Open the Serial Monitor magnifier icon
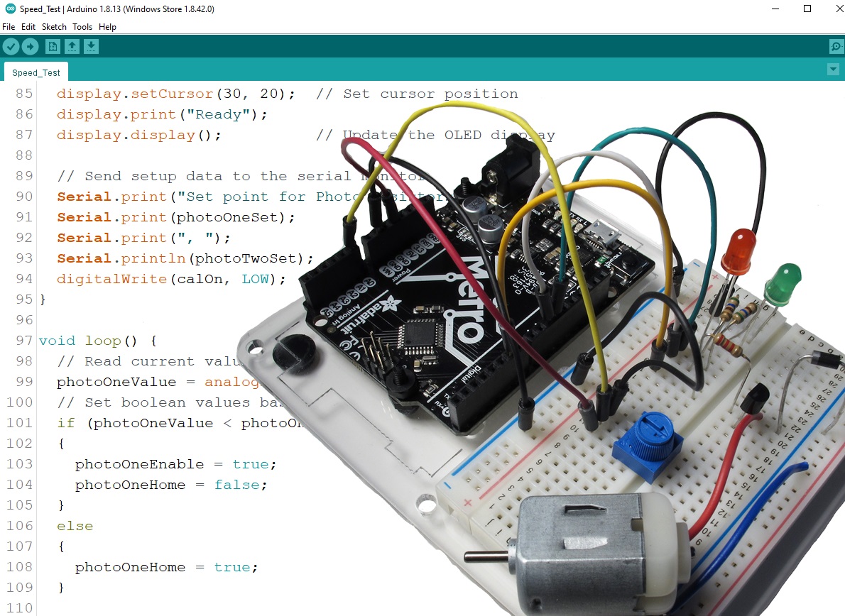 tap(836, 46)
